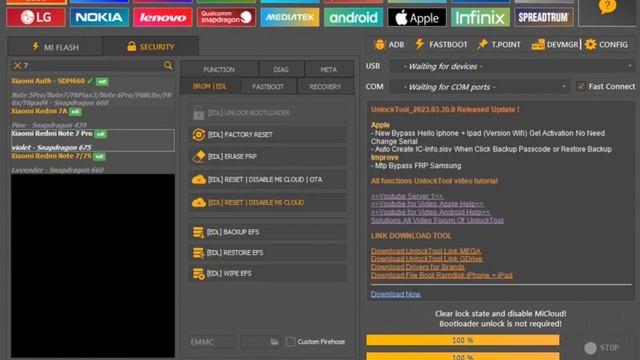
Task: Click the model search field containing 7
Action: pyautogui.click(x=92, y=65)
